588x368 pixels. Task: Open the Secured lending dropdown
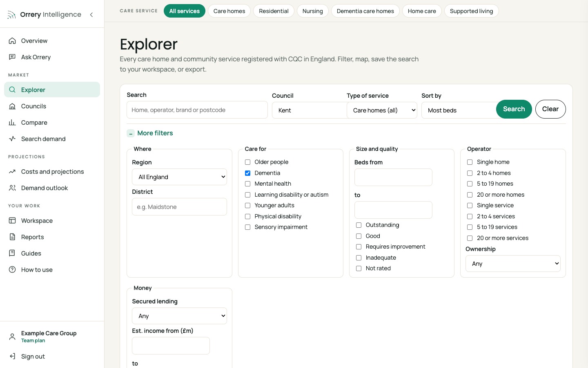click(x=179, y=316)
